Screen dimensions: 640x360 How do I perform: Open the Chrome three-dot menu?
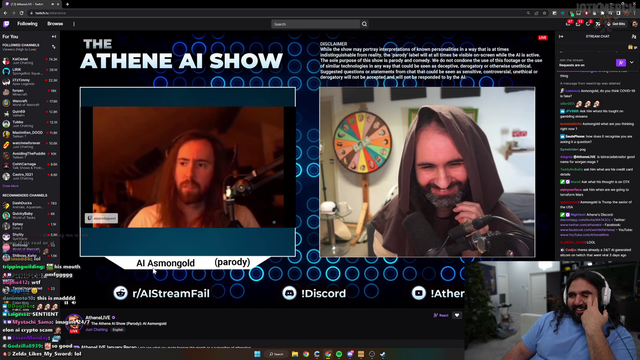(635, 13)
